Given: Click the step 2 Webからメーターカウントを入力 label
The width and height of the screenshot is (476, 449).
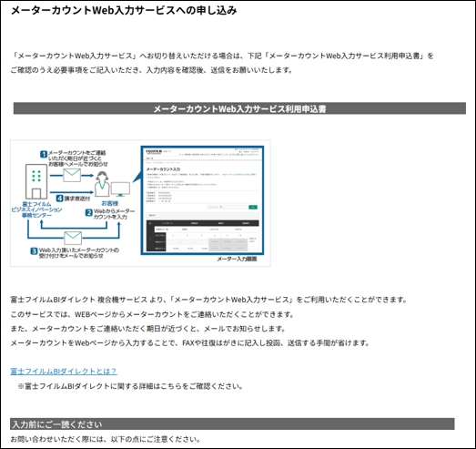Looking at the screenshot, I should (110, 213).
